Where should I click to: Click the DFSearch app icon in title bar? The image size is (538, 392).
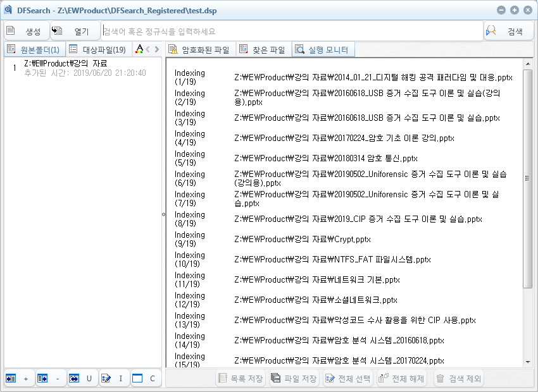pos(8,10)
